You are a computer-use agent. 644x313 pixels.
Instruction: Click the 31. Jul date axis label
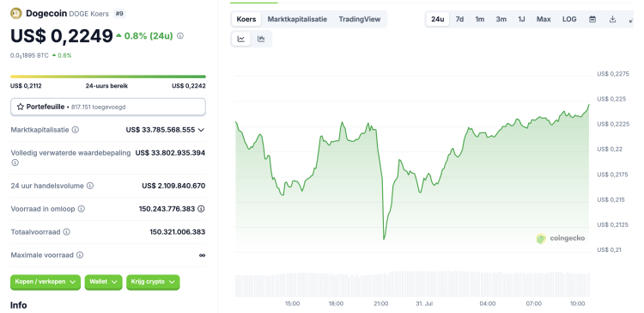point(425,304)
